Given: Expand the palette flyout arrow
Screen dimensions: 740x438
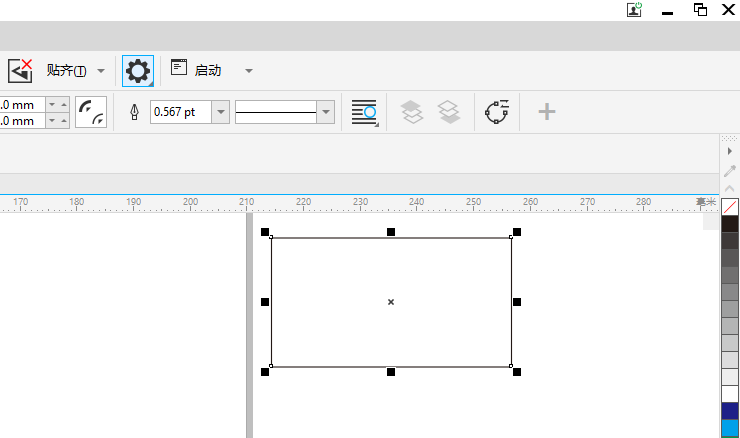Looking at the screenshot, I should pos(730,151).
